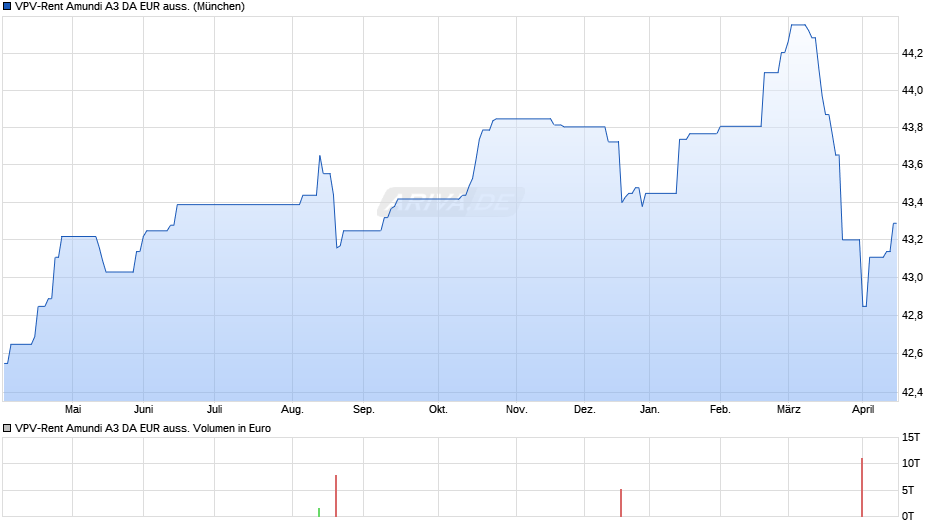The width and height of the screenshot is (940, 526).
Task: Click the 15T volume axis label
Action: coord(911,437)
